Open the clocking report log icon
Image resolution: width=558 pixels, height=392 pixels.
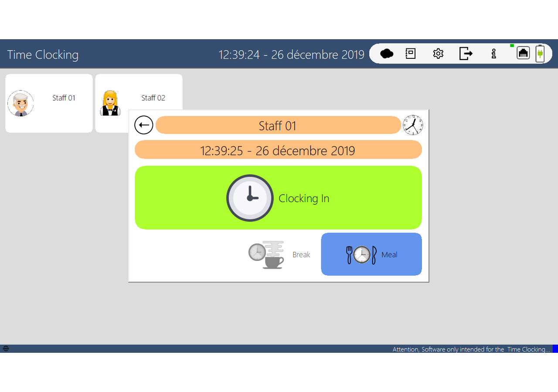point(410,53)
